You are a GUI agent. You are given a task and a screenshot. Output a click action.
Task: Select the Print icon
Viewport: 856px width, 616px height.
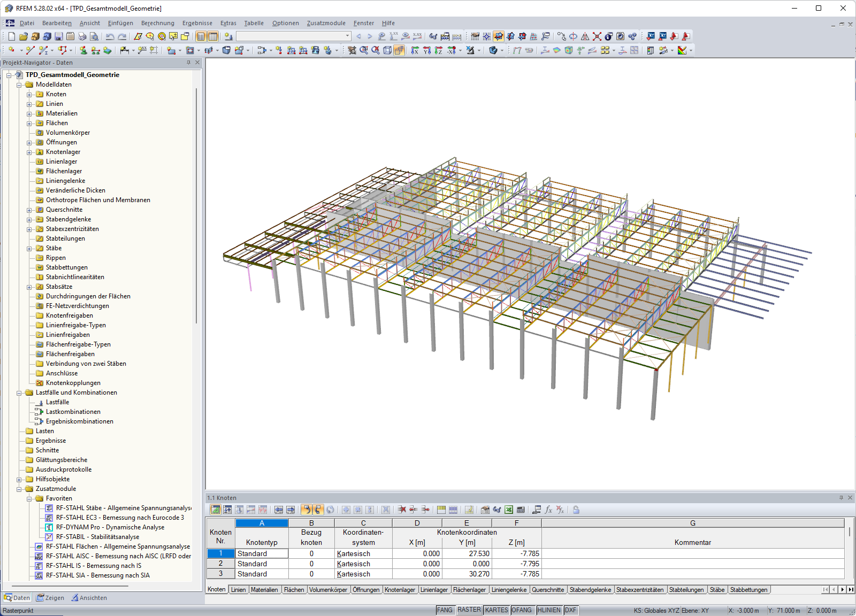point(81,36)
